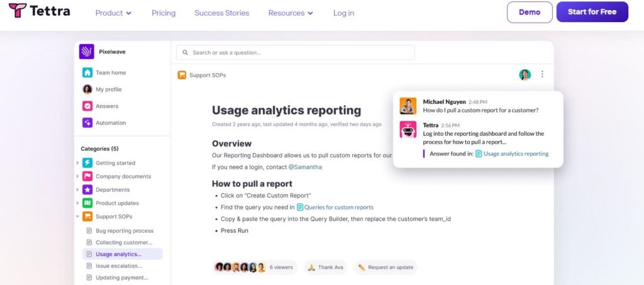Click the user avatar beside the options menu

(x=525, y=74)
